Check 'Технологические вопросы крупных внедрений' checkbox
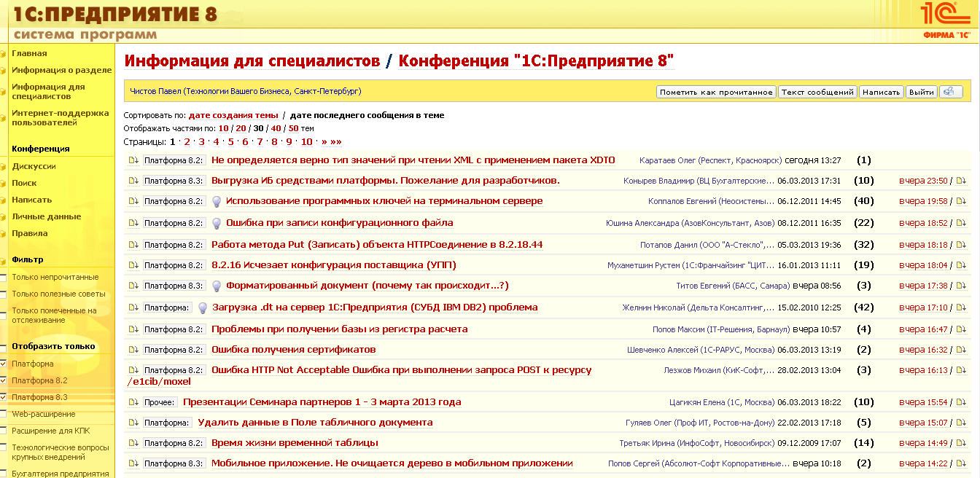This screenshot has width=980, height=478. point(3,447)
